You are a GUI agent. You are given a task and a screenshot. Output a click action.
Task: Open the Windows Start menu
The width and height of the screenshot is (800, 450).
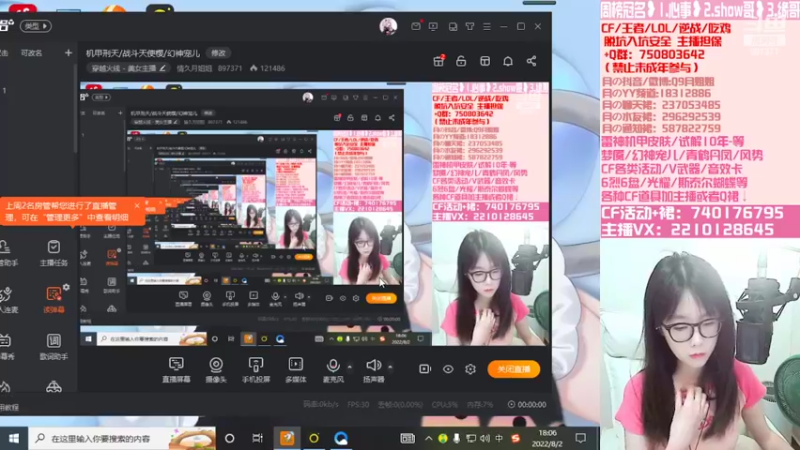coord(14,438)
